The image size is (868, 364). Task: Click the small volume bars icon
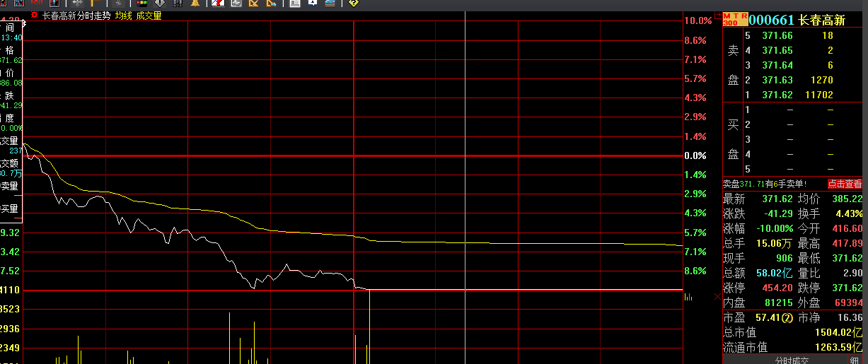(x=688, y=298)
